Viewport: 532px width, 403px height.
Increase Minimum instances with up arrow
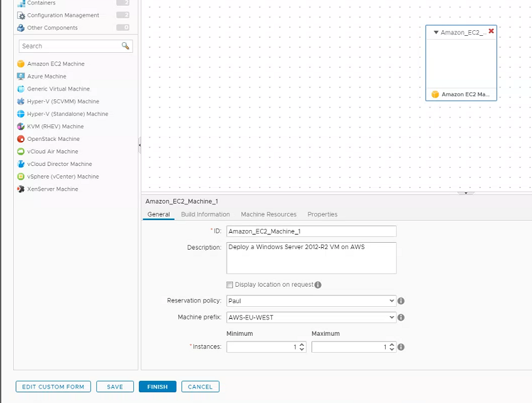point(301,345)
